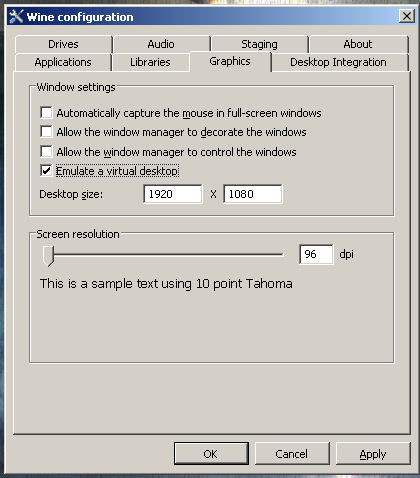Close the Wine configuration window
The width and height of the screenshot is (420, 478).
(407, 16)
